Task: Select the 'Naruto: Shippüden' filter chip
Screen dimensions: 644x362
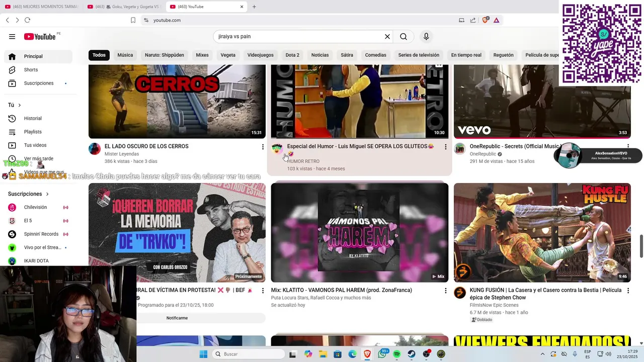Action: [165, 55]
